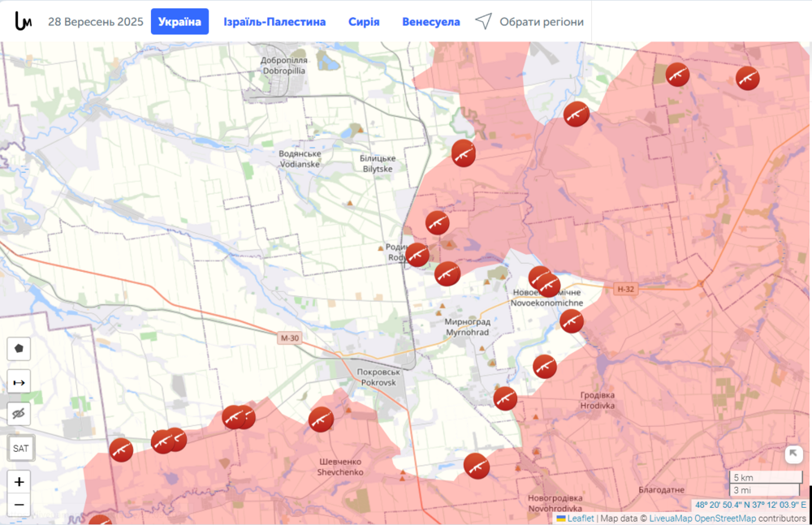Click the Dobropillia town label
Screen dimensions: 812x525
(x=283, y=66)
